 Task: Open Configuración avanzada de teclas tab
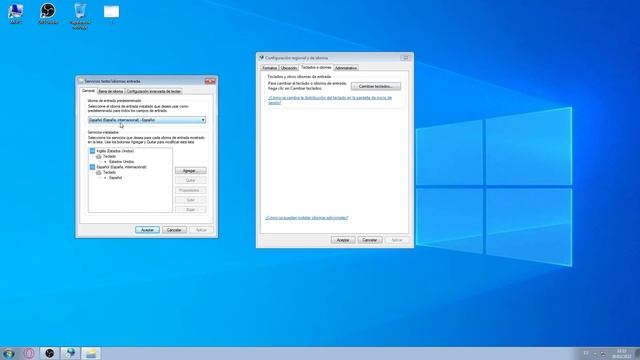[154, 91]
